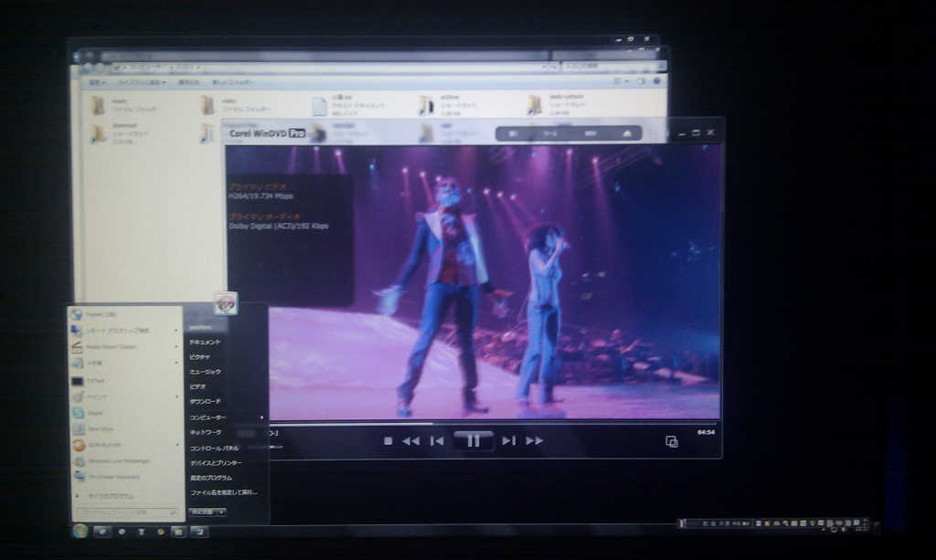936x560 pixels.
Task: Open ドキュメント from the Start menu
Action: click(x=205, y=343)
